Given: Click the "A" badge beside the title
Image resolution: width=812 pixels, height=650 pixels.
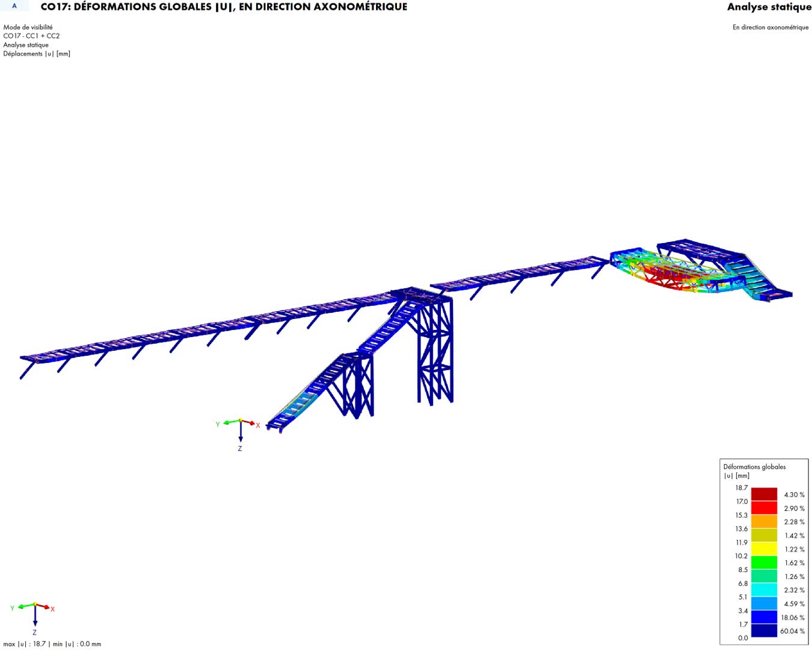Looking at the screenshot, I should pyautogui.click(x=14, y=6).
